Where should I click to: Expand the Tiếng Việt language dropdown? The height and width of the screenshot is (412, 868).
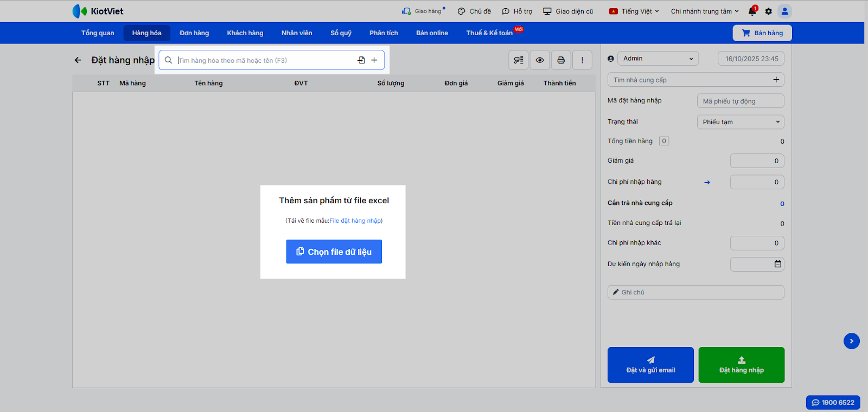[634, 11]
